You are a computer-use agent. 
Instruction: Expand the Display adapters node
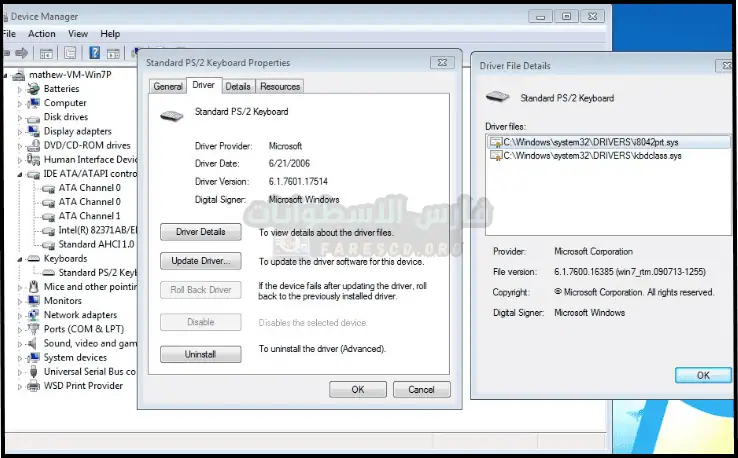[20, 131]
